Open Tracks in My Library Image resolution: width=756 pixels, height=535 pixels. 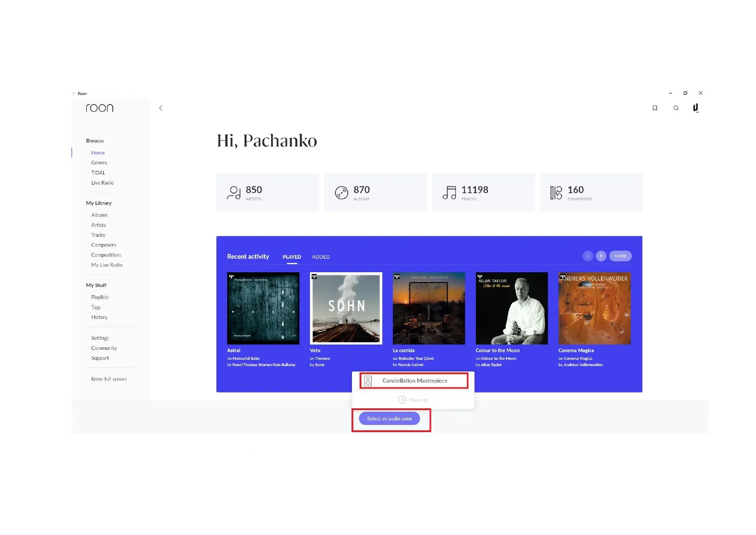coord(98,235)
